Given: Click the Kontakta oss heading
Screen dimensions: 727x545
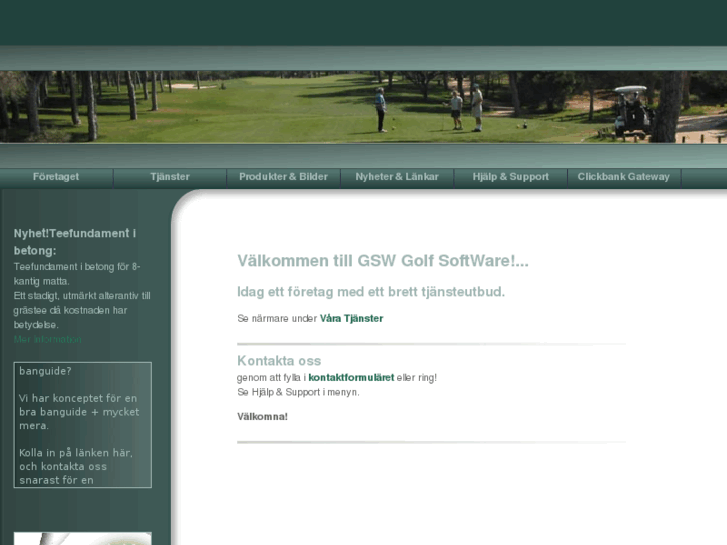Looking at the screenshot, I should click(x=279, y=361).
